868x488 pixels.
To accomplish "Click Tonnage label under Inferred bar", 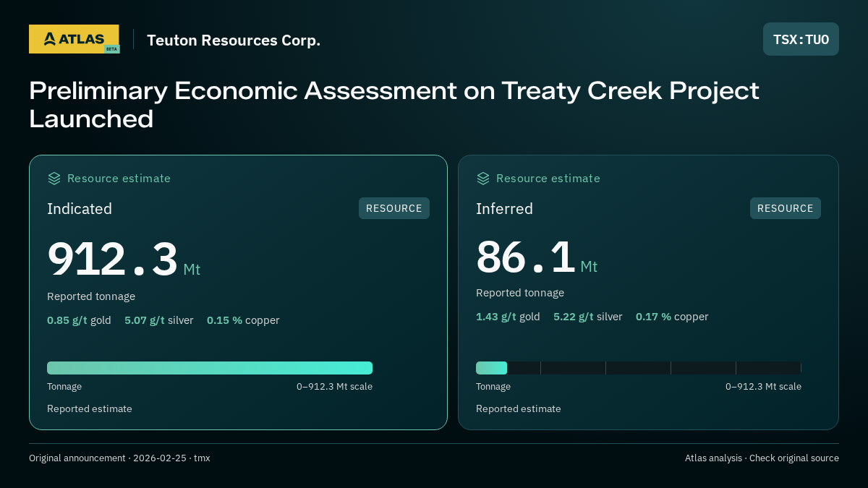I will [x=493, y=387].
